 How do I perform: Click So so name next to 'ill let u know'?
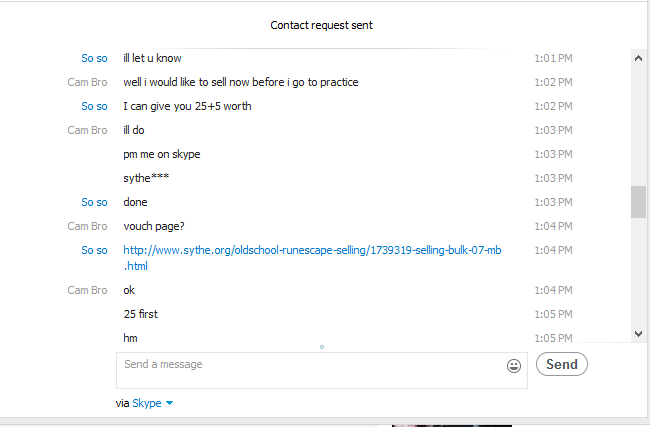click(x=94, y=58)
